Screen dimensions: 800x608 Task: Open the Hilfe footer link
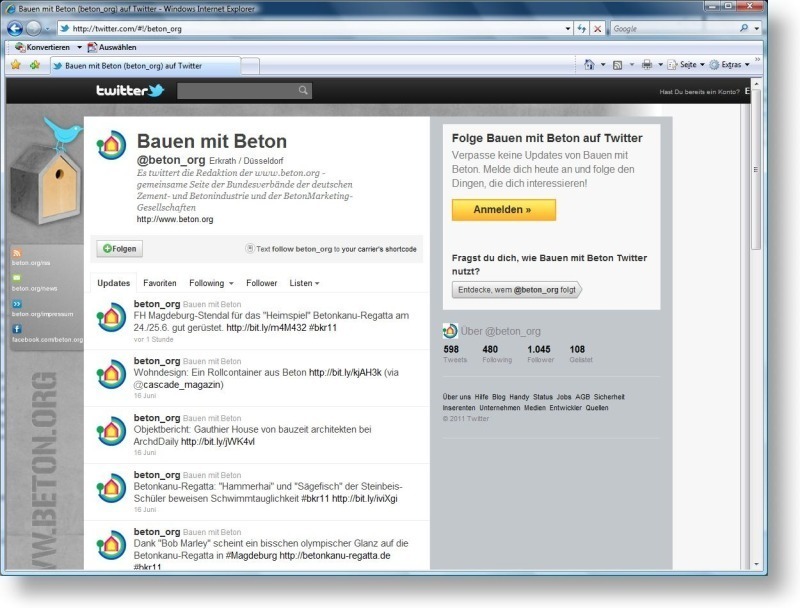point(481,397)
